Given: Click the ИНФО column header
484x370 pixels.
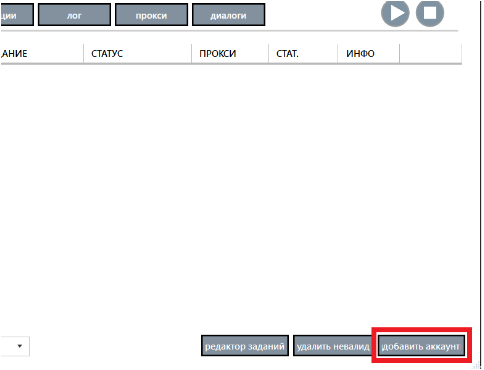Looking at the screenshot, I should pyautogui.click(x=368, y=53).
